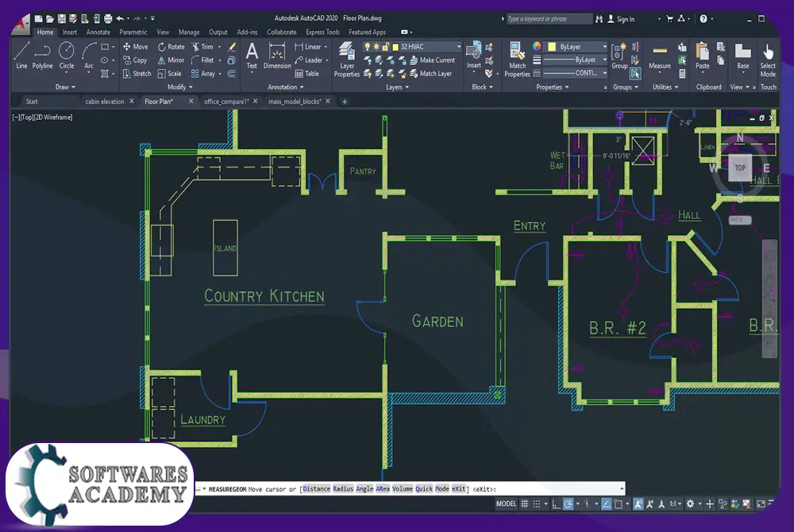Click Make Current layer button

tap(432, 60)
